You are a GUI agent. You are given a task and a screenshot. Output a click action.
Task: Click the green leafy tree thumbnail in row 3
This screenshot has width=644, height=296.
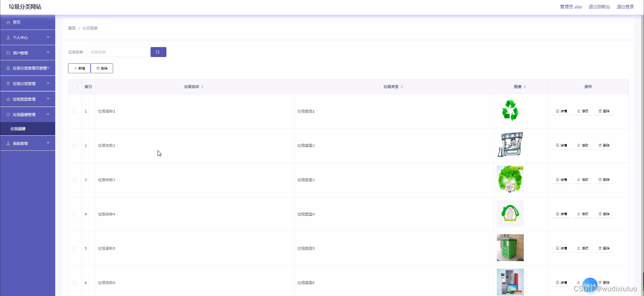pos(510,179)
